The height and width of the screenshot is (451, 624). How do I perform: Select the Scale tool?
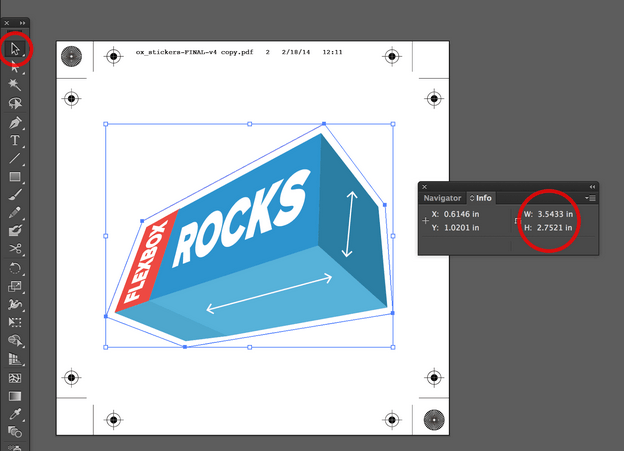(15, 286)
